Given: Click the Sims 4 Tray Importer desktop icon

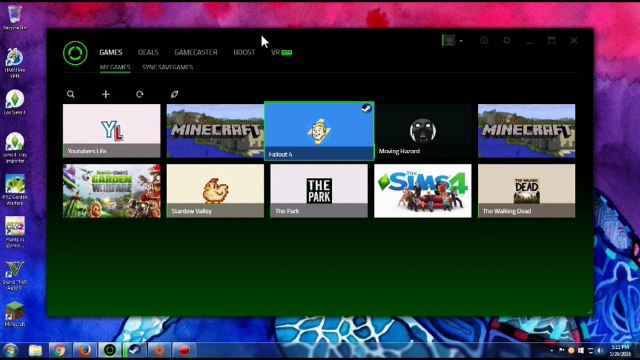Looking at the screenshot, I should (15, 148).
